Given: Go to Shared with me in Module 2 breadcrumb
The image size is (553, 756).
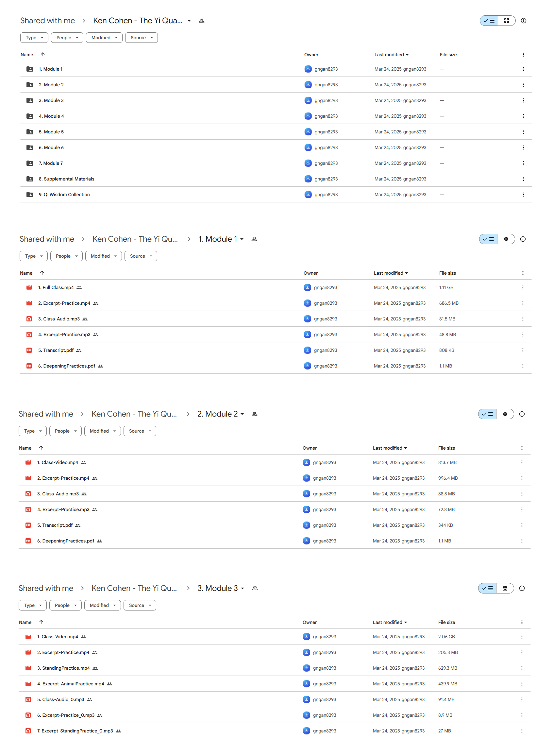Looking at the screenshot, I should (46, 414).
